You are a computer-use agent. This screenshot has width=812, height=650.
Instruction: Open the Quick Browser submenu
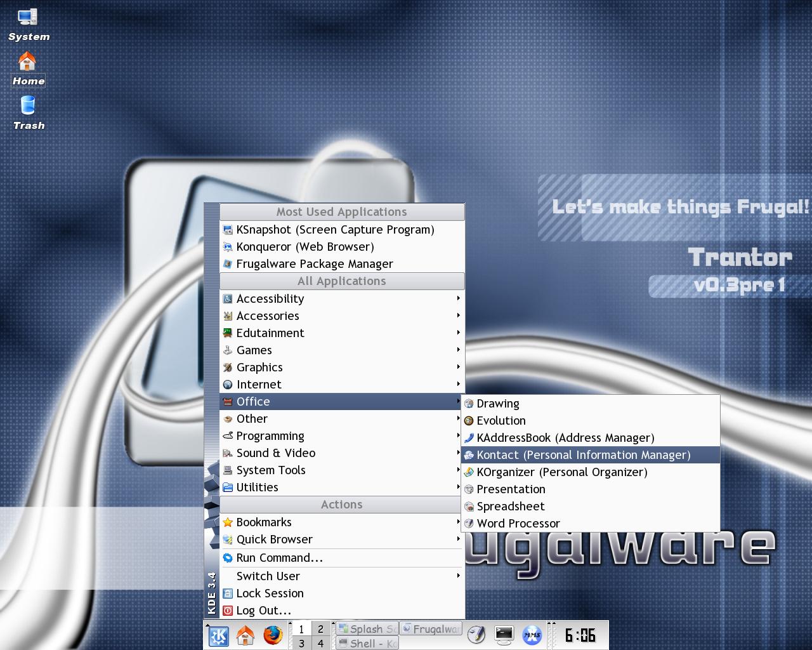click(x=342, y=540)
